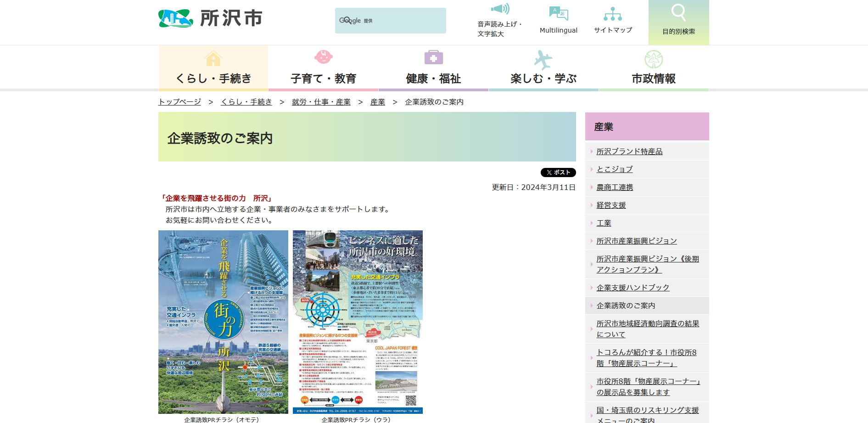Open the 子育て・教育 navigation tab

pyautogui.click(x=324, y=68)
